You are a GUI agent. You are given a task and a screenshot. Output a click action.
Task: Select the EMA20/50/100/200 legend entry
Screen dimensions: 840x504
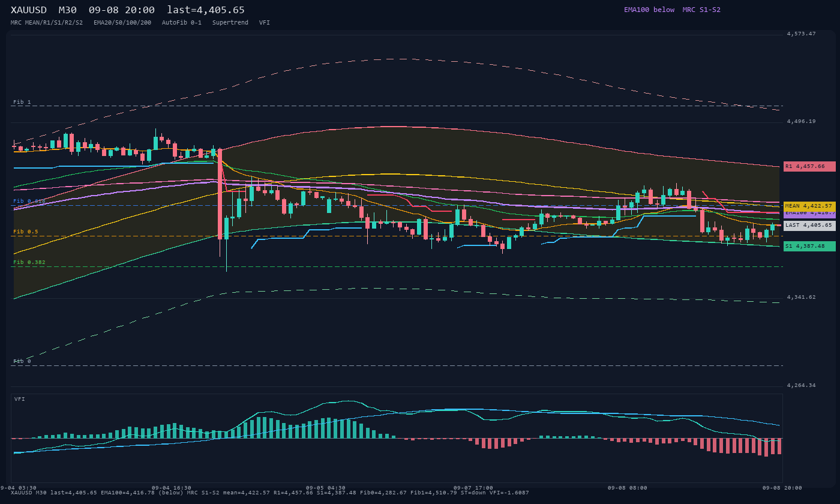coord(122,23)
